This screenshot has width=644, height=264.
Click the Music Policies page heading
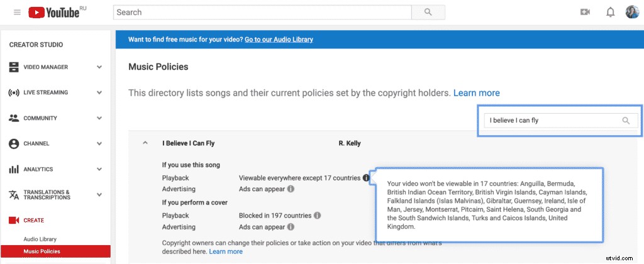click(158, 67)
